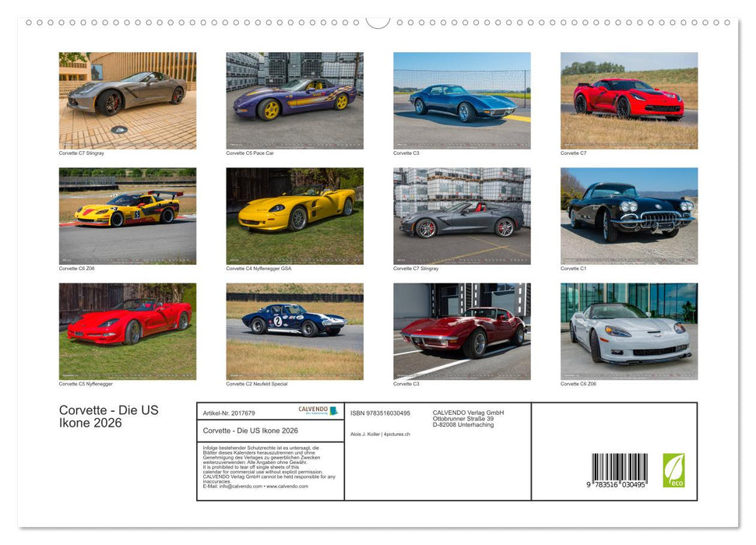Click the white Corvette C6 Z06 photo
This screenshot has width=756, height=545.
[628, 330]
